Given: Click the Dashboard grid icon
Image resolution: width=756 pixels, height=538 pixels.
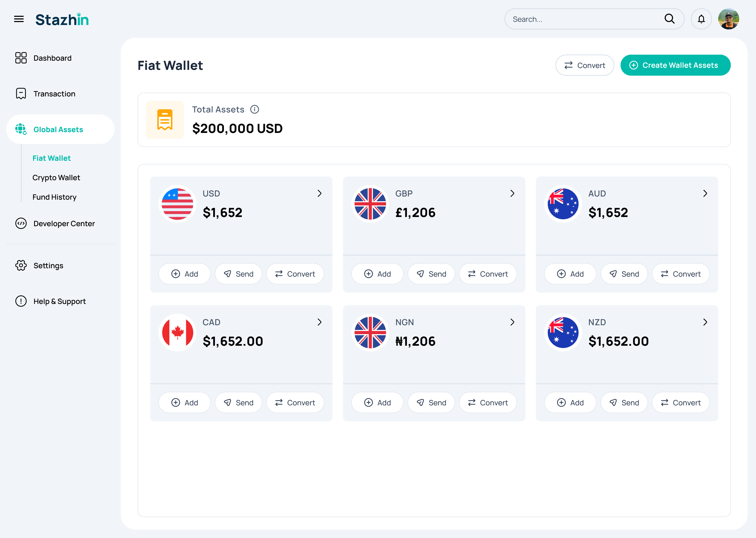Looking at the screenshot, I should click(x=21, y=58).
